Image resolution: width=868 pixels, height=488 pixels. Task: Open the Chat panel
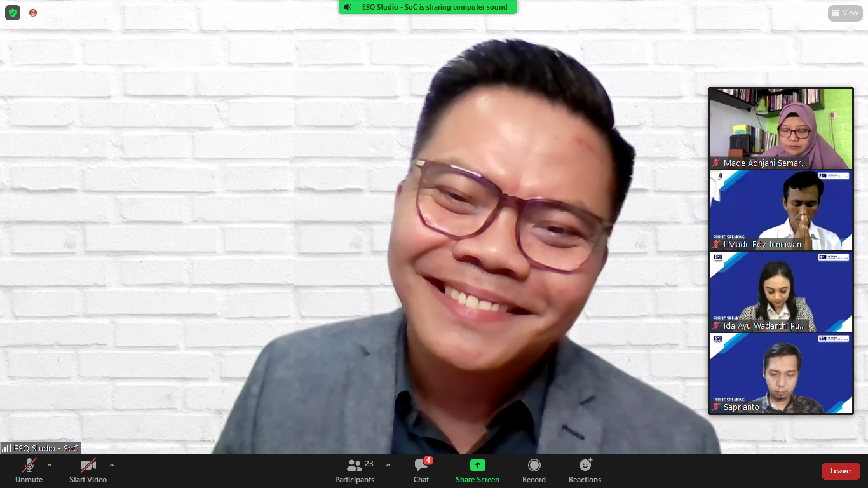[421, 471]
